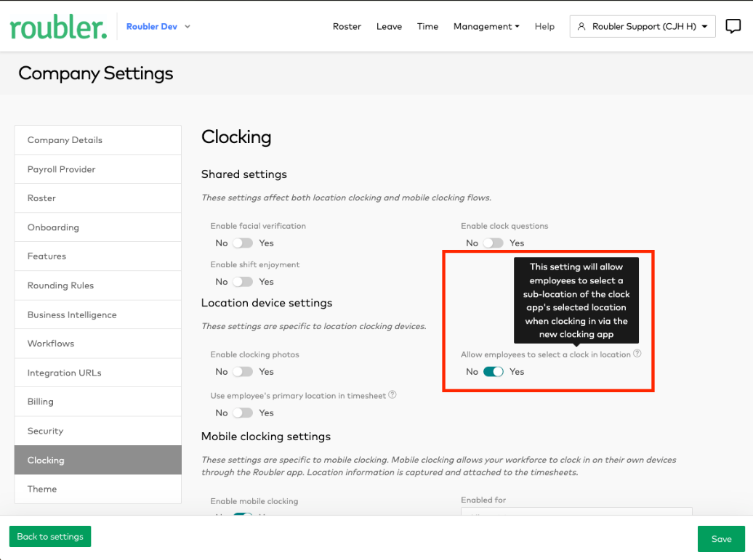Toggle Enable facial verification switch
Screen dimensions: 753x560
click(243, 243)
